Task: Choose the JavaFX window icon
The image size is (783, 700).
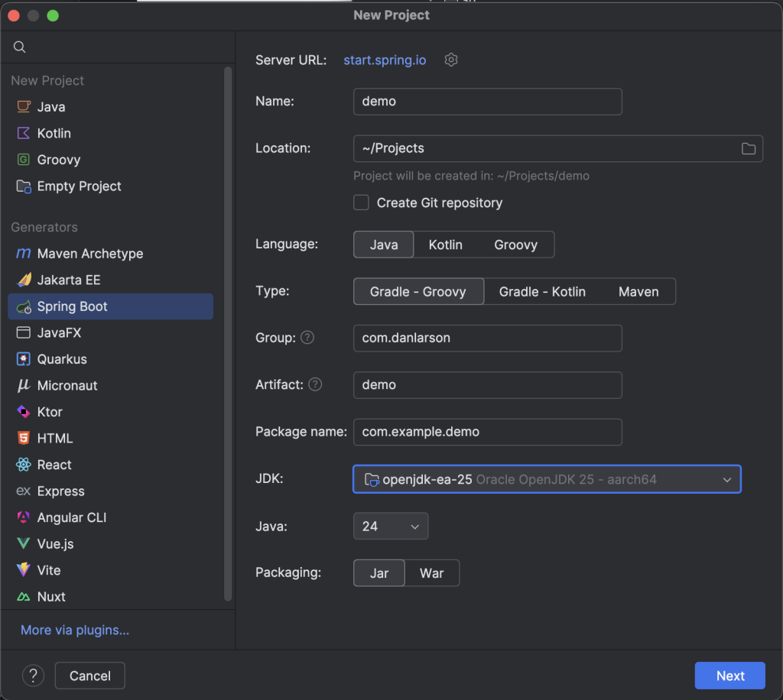Action: click(x=24, y=332)
